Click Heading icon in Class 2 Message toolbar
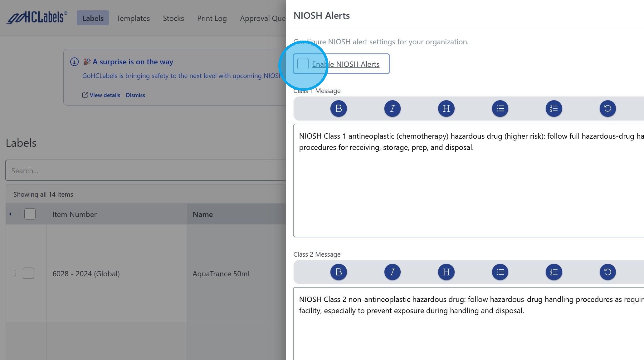The height and width of the screenshot is (360, 644). coord(446,272)
